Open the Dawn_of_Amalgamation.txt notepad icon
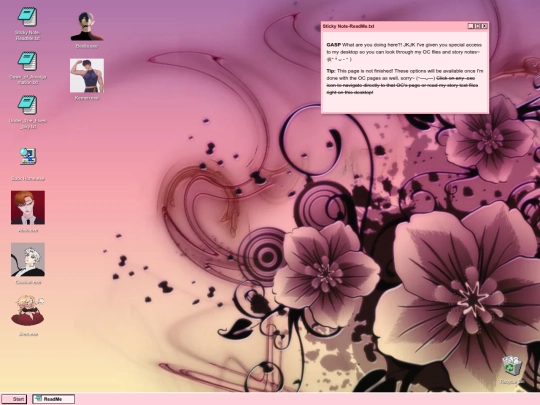Image resolution: width=540 pixels, height=405 pixels. (x=28, y=61)
